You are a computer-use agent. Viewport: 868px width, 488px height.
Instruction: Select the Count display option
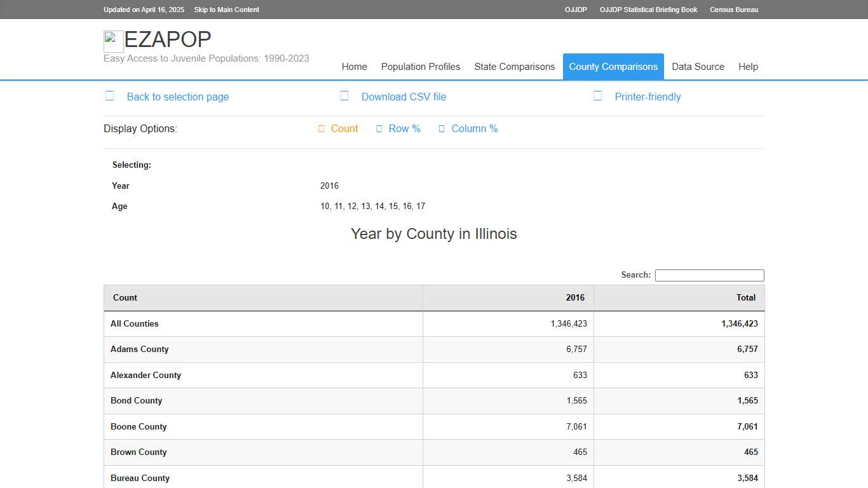click(344, 128)
